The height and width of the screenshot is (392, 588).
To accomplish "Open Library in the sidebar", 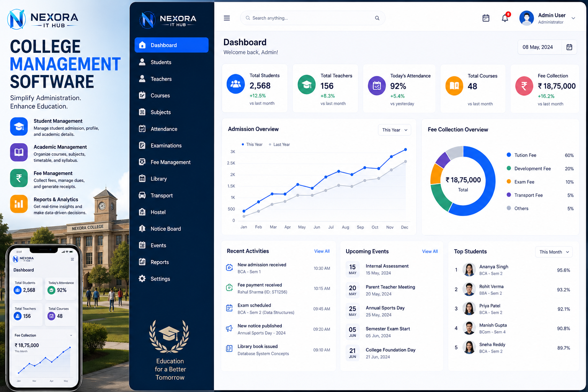I will click(x=171, y=179).
